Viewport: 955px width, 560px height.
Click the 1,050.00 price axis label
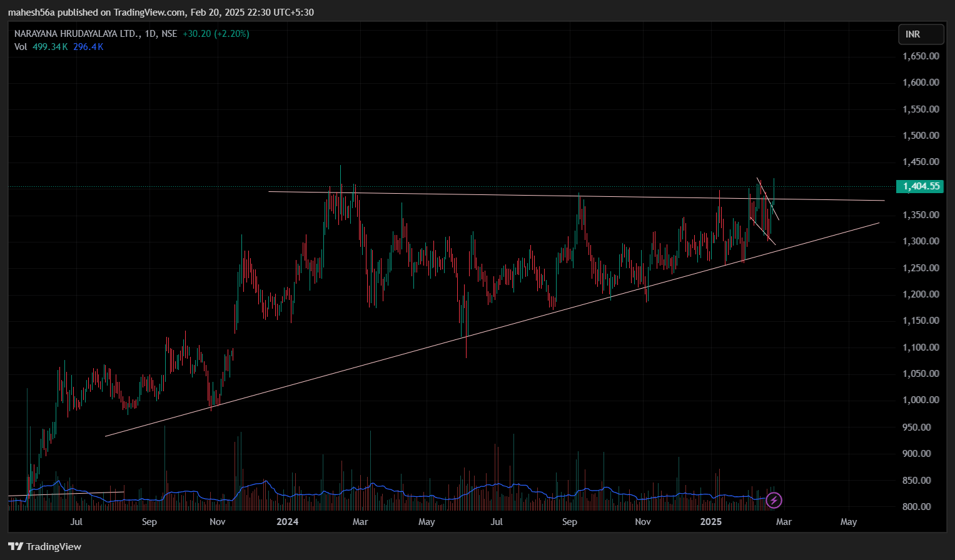coord(921,373)
